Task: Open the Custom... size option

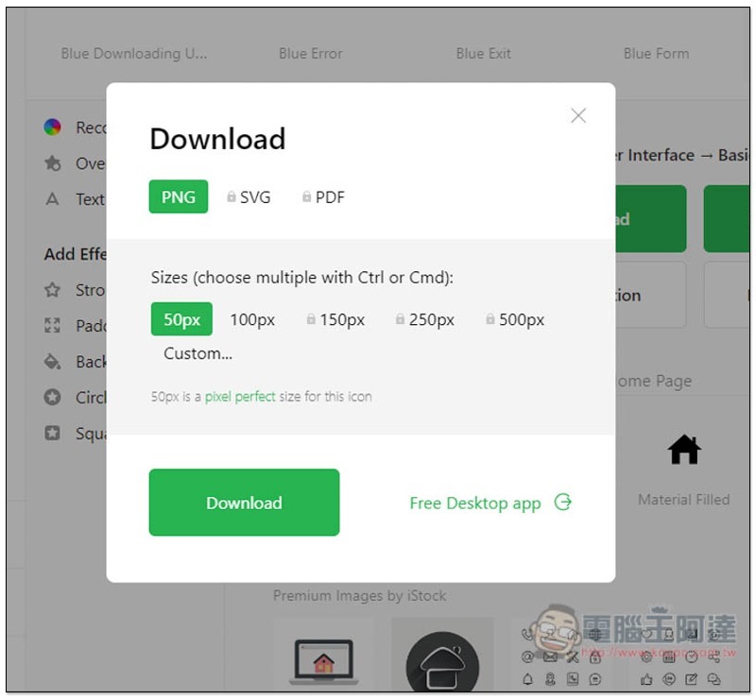Action: tap(198, 353)
